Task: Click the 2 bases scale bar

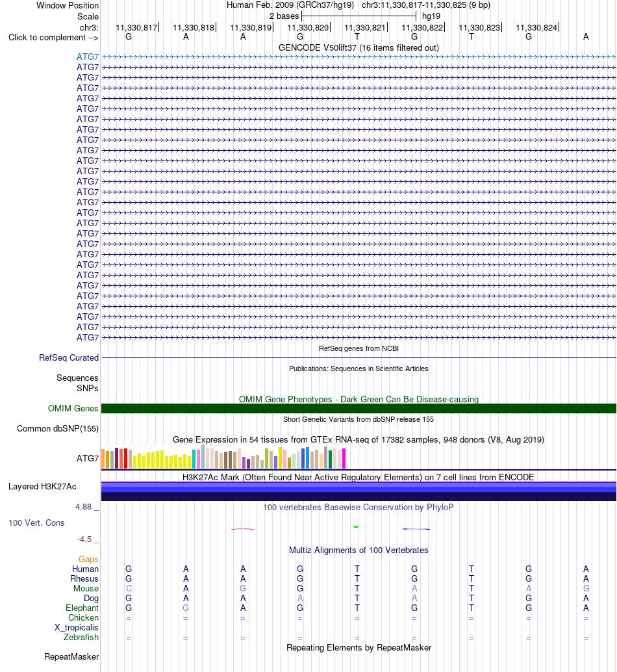Action: [359, 16]
